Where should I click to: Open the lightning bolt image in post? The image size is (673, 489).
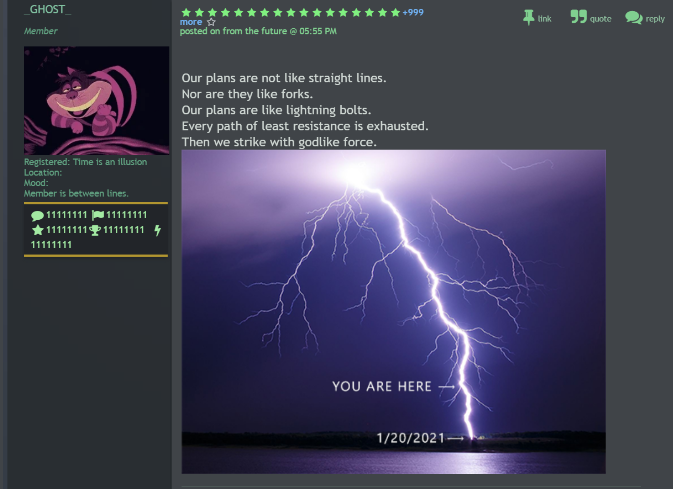(393, 311)
